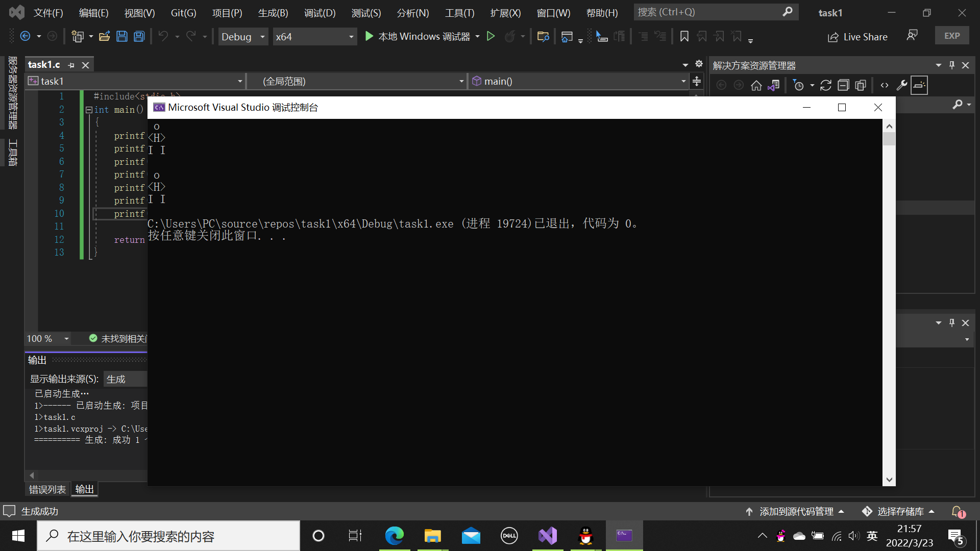
Task: Click the wrench properties icon
Action: [902, 85]
